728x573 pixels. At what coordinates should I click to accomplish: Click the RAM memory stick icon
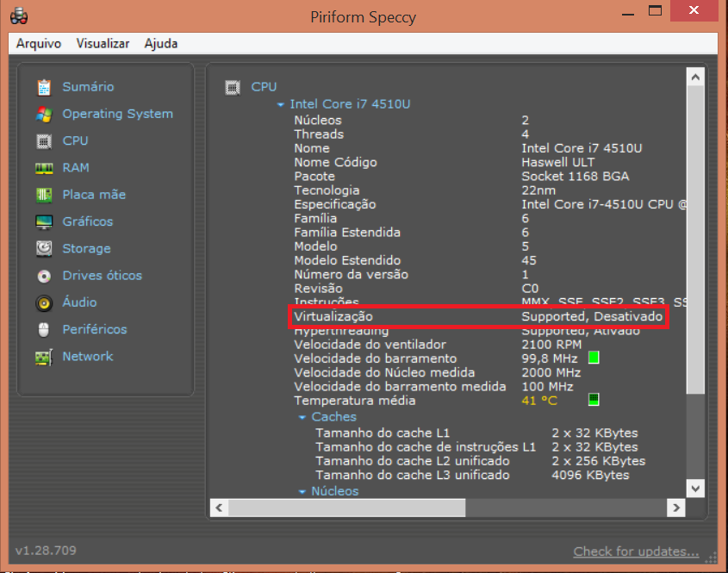click(44, 168)
